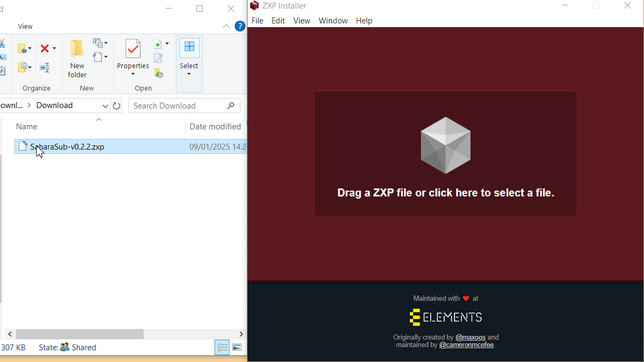Open the @maxoos link
This screenshot has width=644, height=362.
[470, 337]
